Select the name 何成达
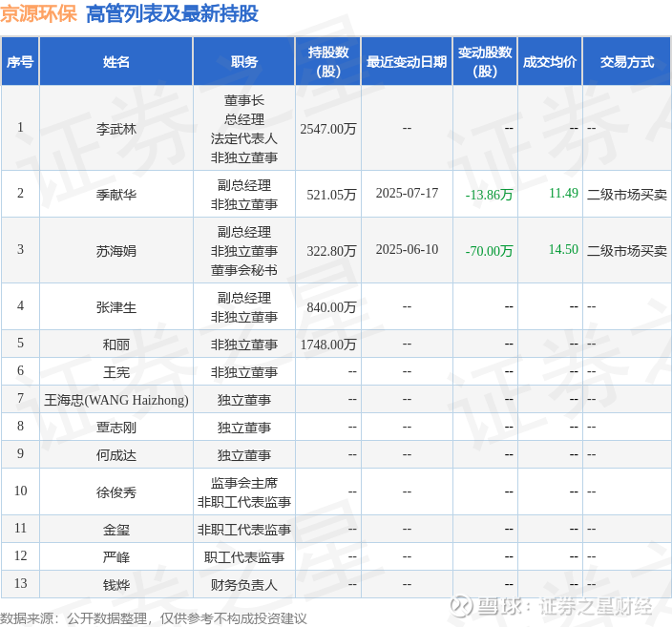The width and height of the screenshot is (672, 627). (116, 455)
